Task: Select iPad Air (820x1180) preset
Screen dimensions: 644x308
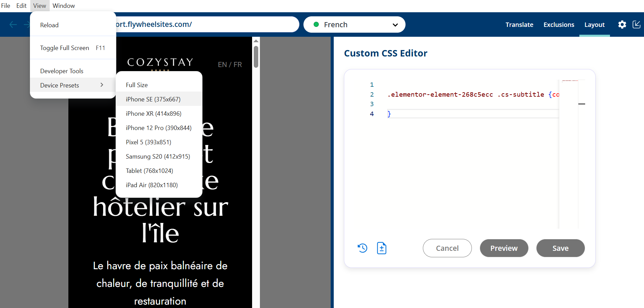Action: pyautogui.click(x=152, y=185)
